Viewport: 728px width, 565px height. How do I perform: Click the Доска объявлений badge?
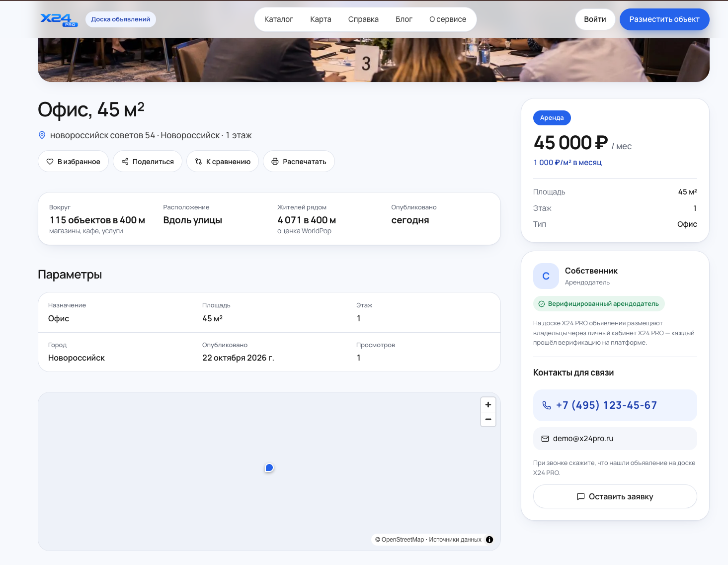(121, 19)
